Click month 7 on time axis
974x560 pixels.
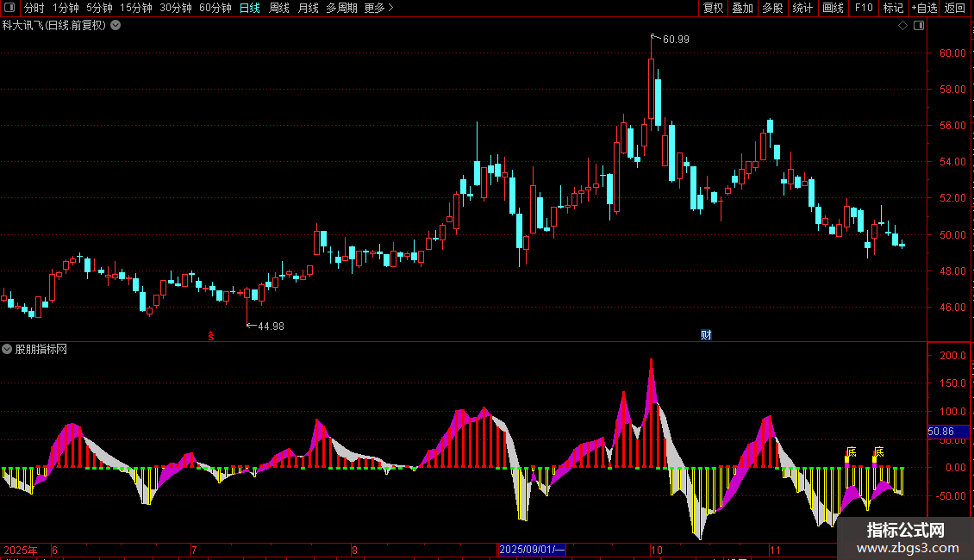click(195, 550)
